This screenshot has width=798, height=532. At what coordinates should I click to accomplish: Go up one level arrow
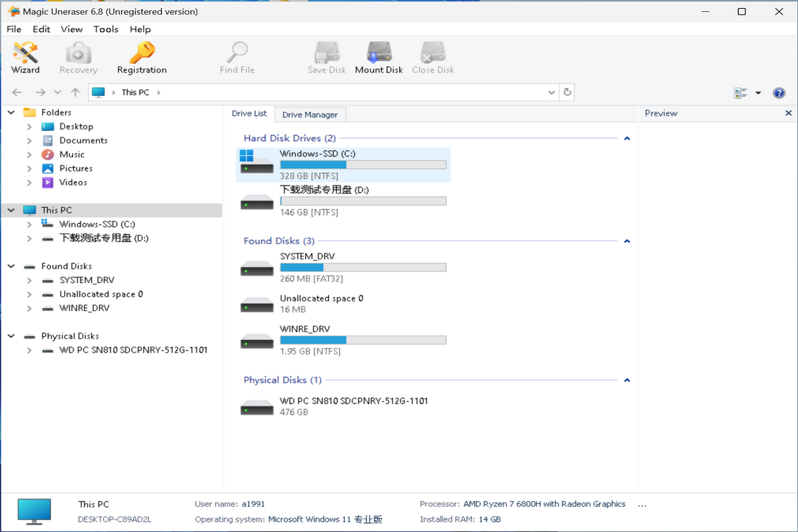[75, 92]
